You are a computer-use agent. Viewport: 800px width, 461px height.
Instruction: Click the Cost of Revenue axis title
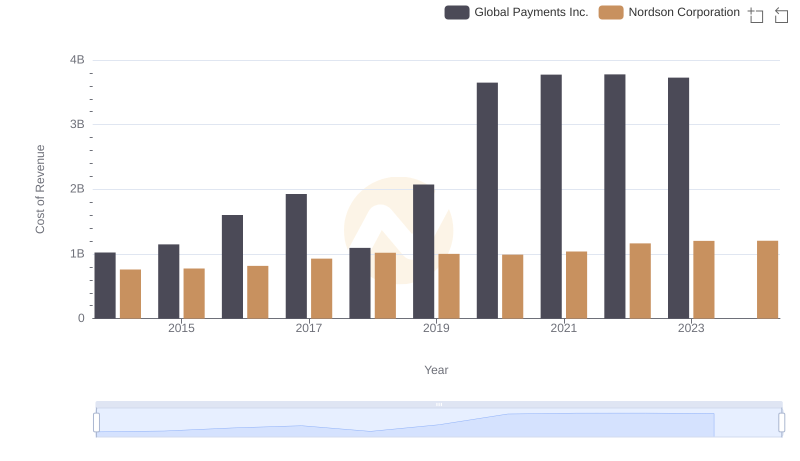point(40,189)
